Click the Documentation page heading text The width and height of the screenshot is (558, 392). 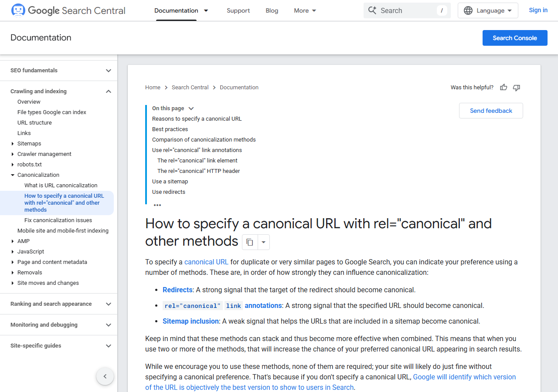41,38
